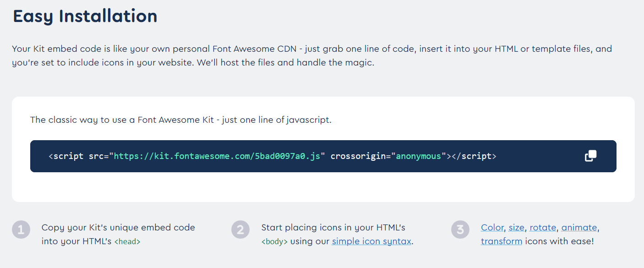Open the transform link
644x268 pixels.
502,241
